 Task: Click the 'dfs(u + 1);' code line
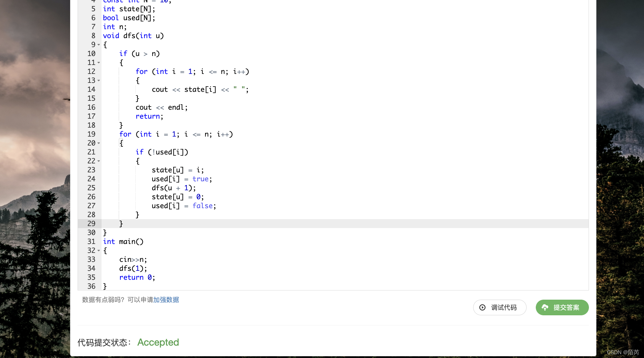[174, 188]
